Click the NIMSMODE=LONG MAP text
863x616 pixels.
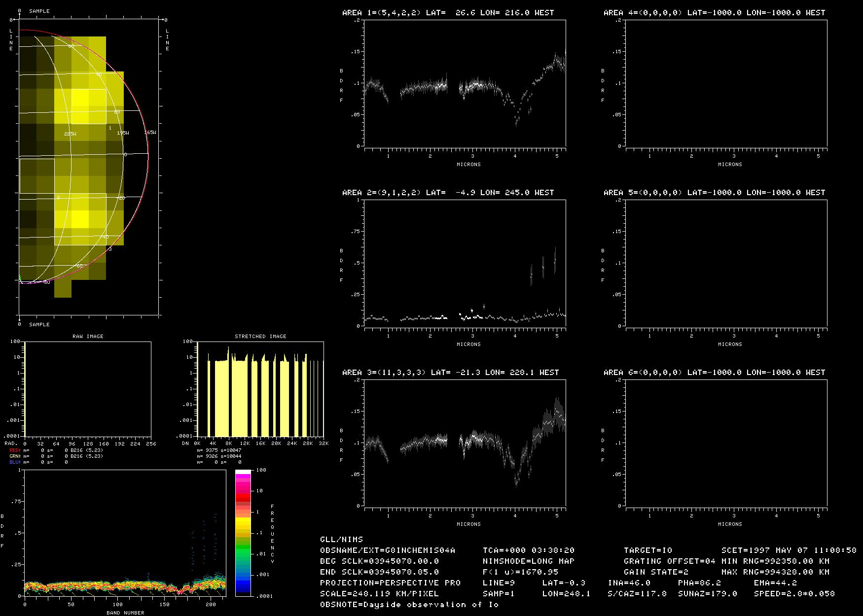[528, 561]
